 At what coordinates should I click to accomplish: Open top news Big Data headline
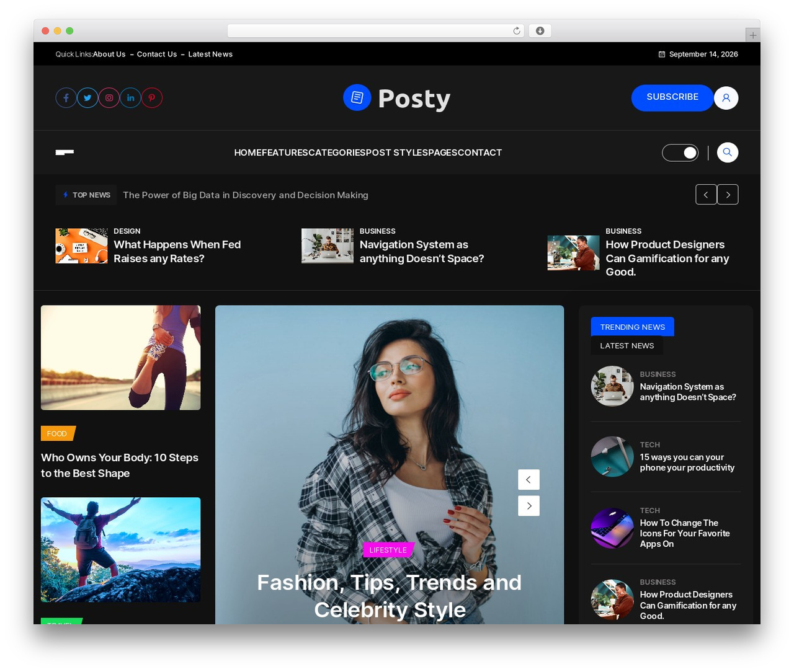[x=246, y=195]
